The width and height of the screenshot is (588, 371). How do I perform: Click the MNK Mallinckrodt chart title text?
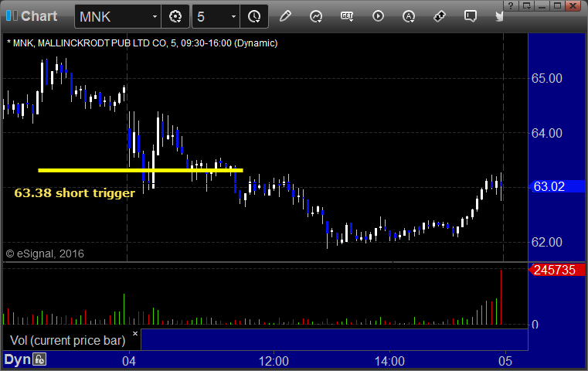(142, 43)
